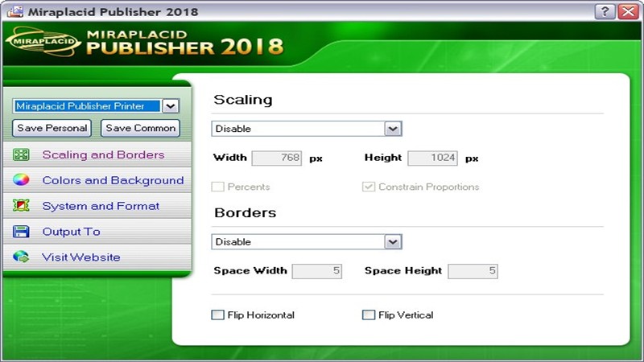
Task: Click the Save Personal button
Action: coord(52,128)
